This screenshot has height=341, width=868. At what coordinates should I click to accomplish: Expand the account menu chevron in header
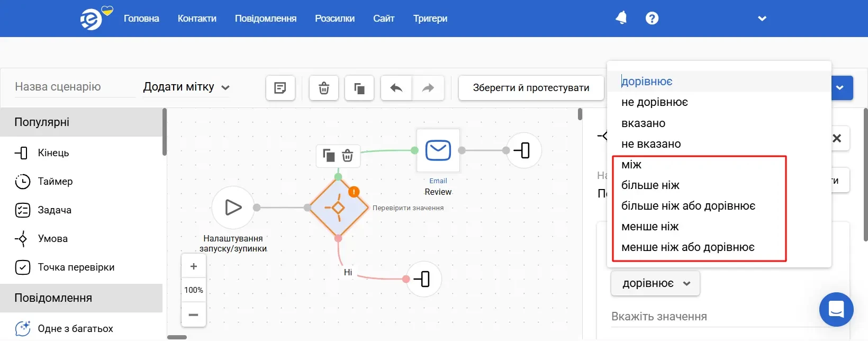[762, 19]
